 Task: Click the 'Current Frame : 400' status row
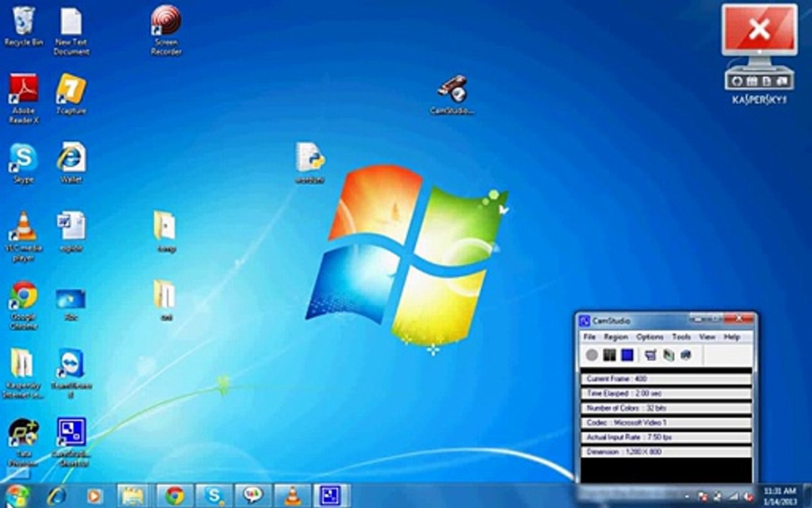666,379
